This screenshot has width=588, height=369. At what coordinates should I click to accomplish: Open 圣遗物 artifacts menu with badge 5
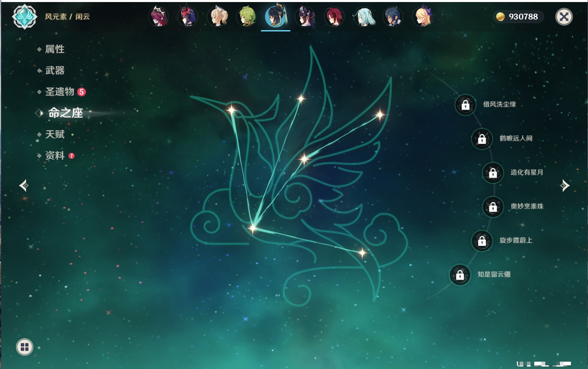point(60,92)
